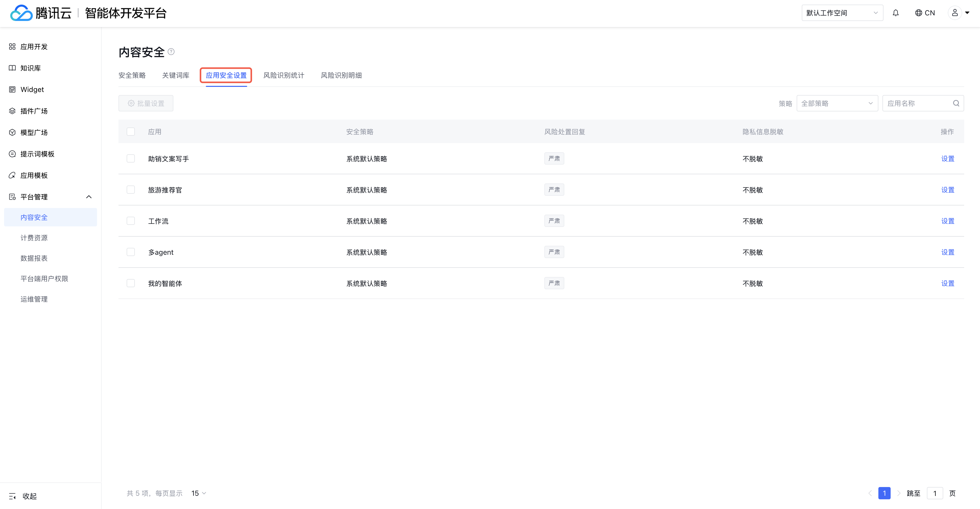Open the 默认工作空间 workspace dropdown

pos(842,13)
